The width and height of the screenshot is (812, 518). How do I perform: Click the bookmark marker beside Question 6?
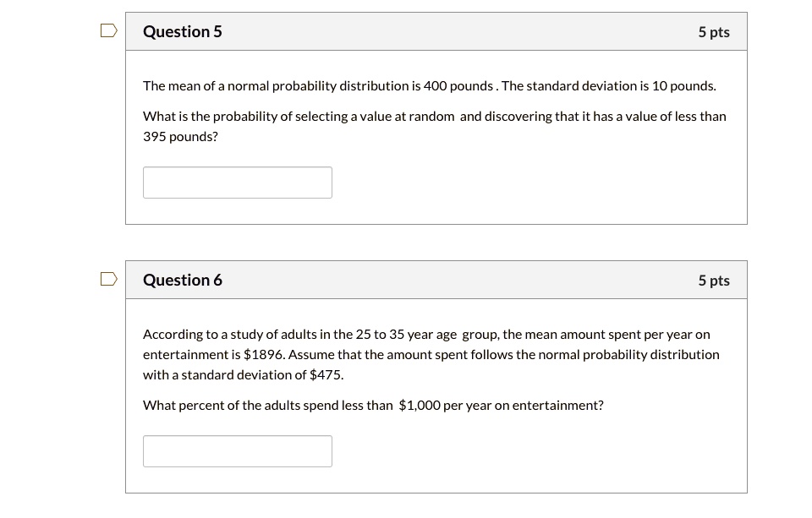coord(108,279)
